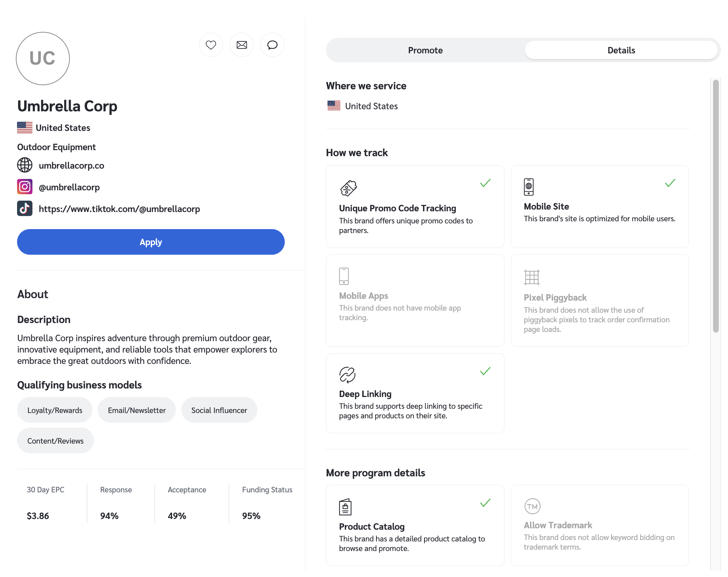Open the chat bubble message icon
Screen dimensions: 728x577
pyautogui.click(x=272, y=45)
